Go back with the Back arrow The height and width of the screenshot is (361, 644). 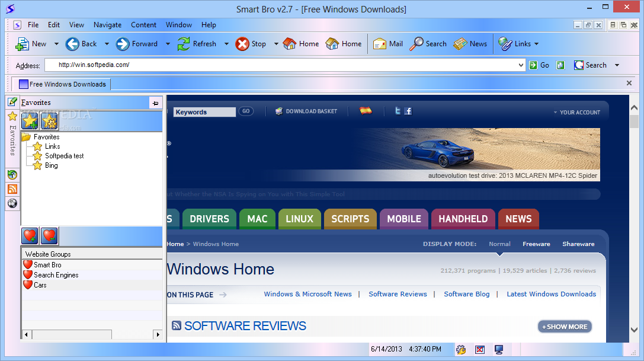[x=72, y=44]
